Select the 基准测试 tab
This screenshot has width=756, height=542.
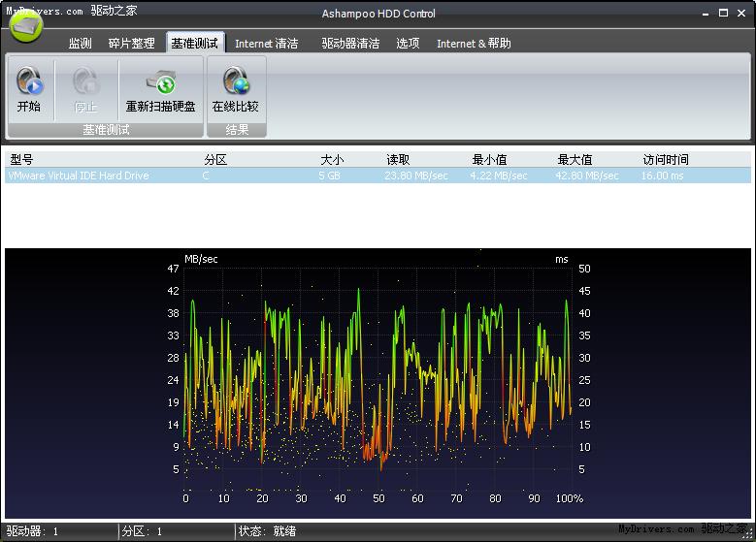coord(194,44)
